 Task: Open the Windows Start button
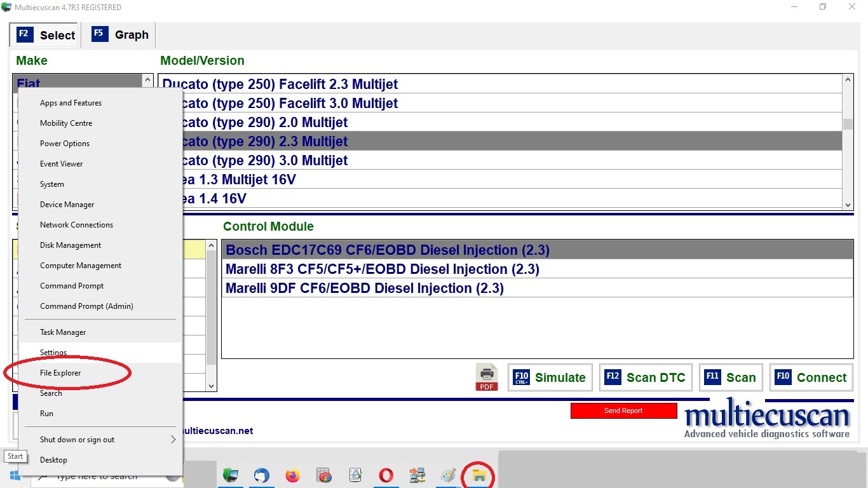[x=15, y=475]
